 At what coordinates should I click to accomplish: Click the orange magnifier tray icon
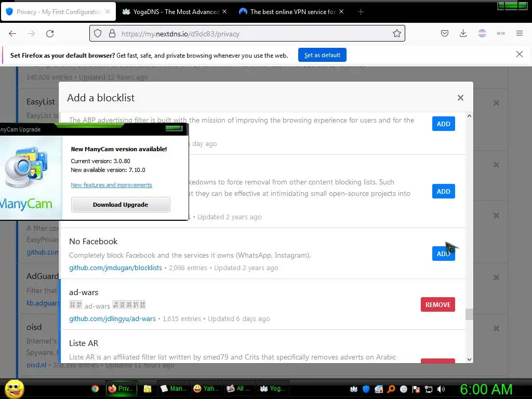tap(391, 389)
